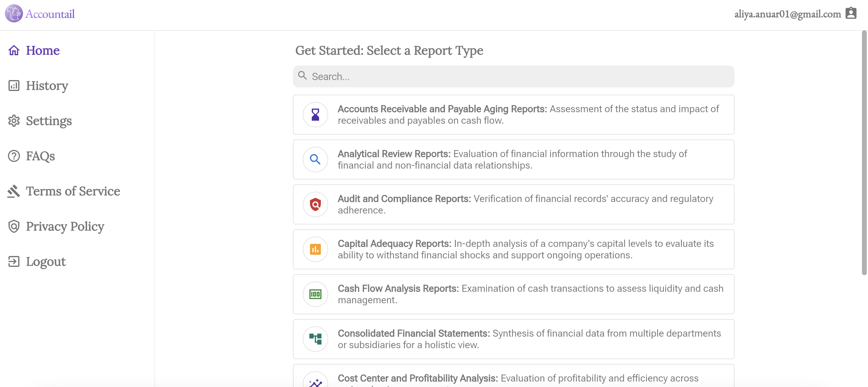Select the Home house icon in sidebar

pyautogui.click(x=14, y=50)
